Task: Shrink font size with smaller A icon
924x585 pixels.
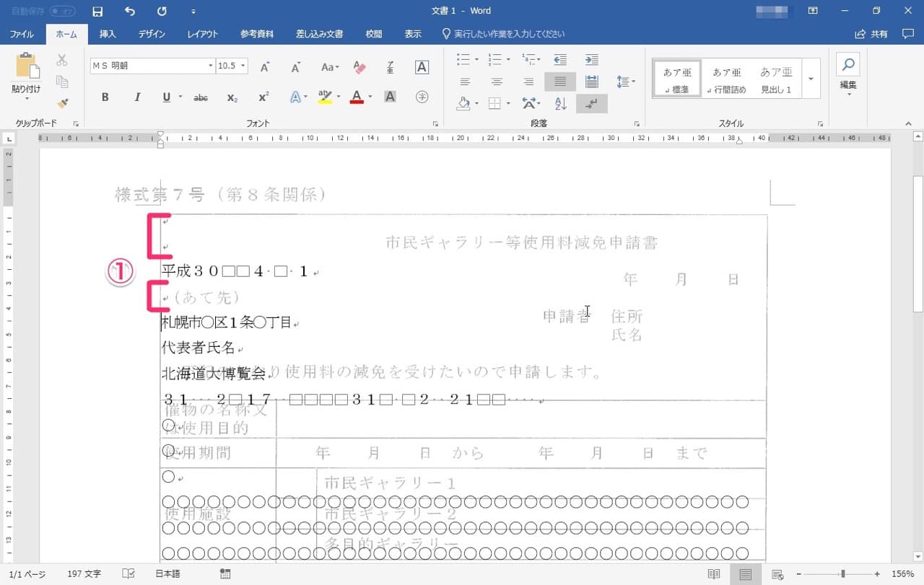Action: (295, 66)
